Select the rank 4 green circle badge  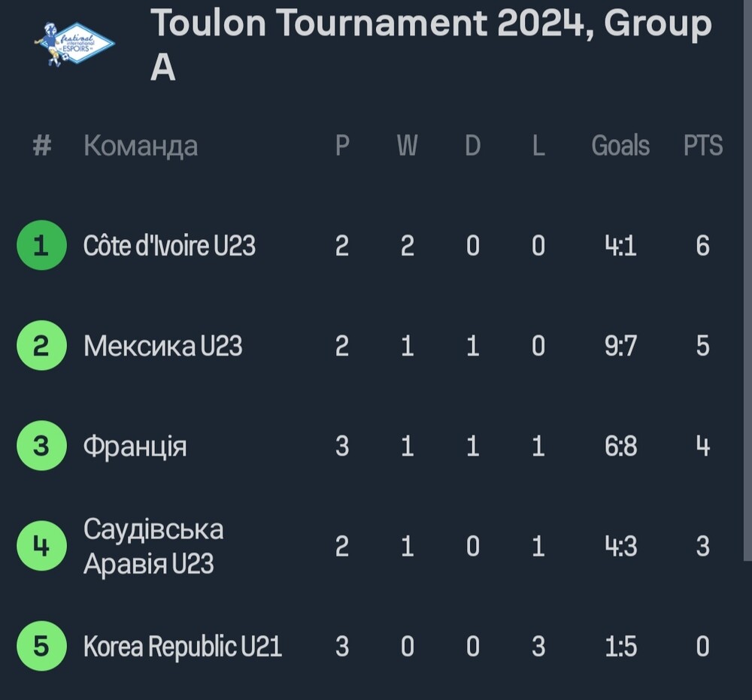(41, 546)
